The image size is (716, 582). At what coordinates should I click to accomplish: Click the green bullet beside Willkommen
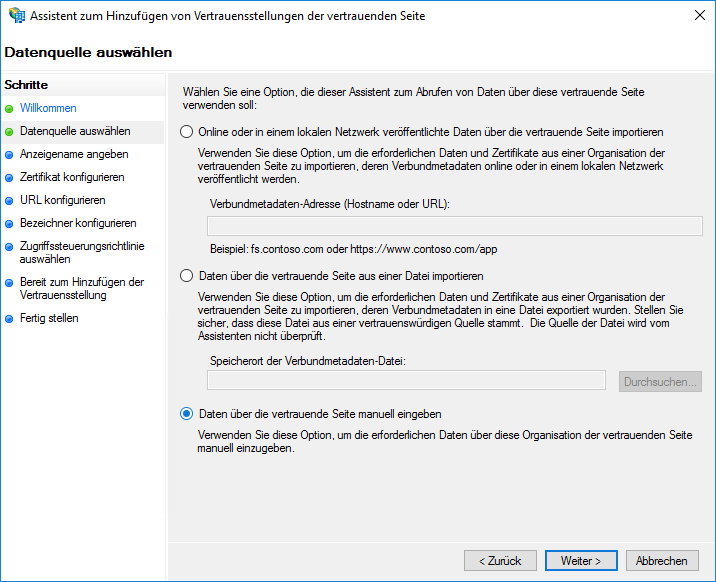[x=10, y=108]
